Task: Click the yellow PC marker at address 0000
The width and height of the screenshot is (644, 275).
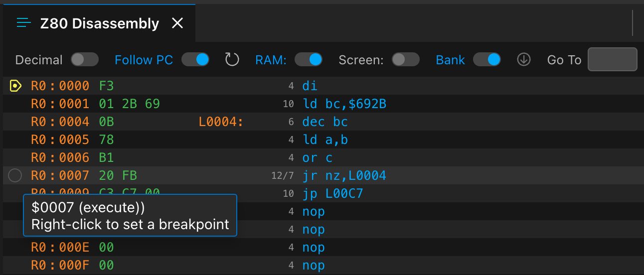Action: 15,86
